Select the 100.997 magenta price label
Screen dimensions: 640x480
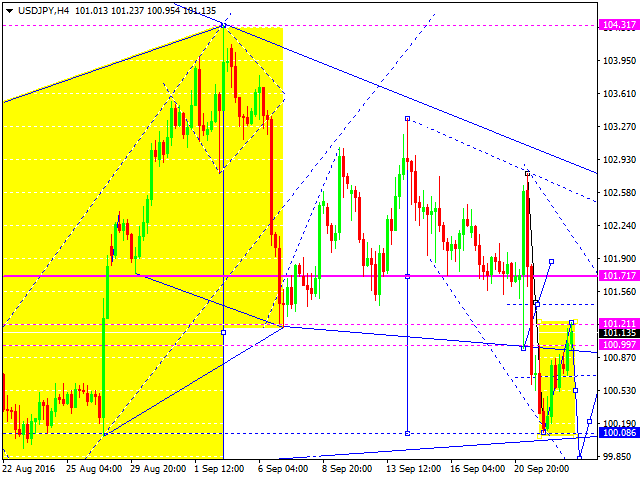click(619, 345)
